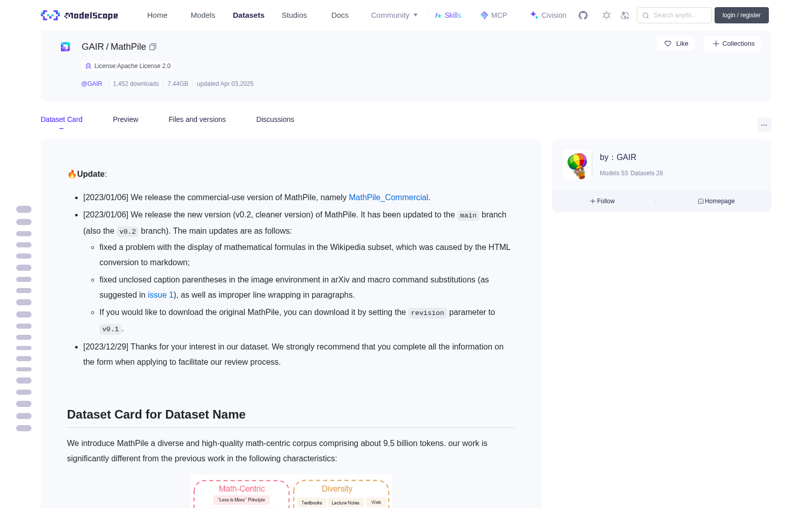This screenshot has height=508, width=812.
Task: Switch language with the translate icon
Action: tap(625, 15)
